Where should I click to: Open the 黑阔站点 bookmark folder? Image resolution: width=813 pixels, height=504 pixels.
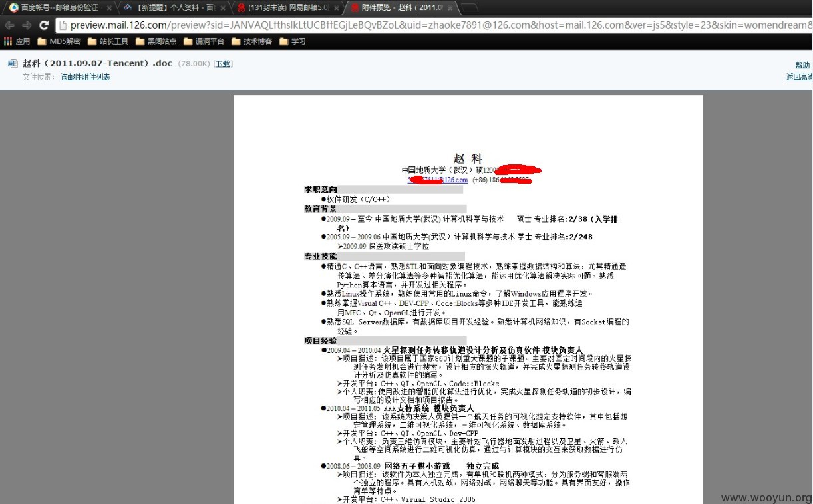156,41
